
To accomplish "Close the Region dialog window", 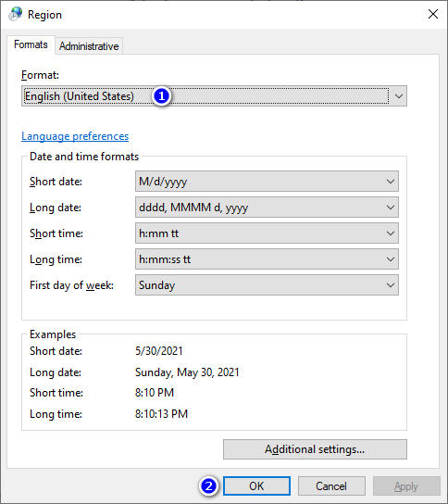I will point(433,14).
